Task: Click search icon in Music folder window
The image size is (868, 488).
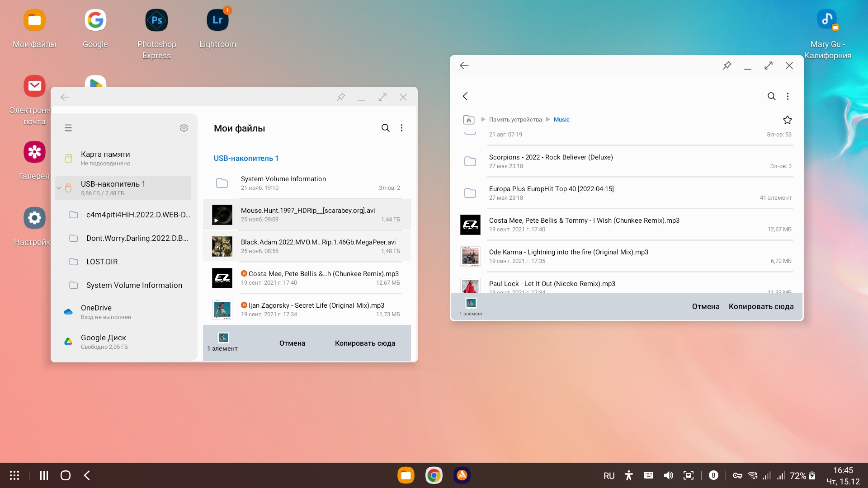Action: (771, 96)
